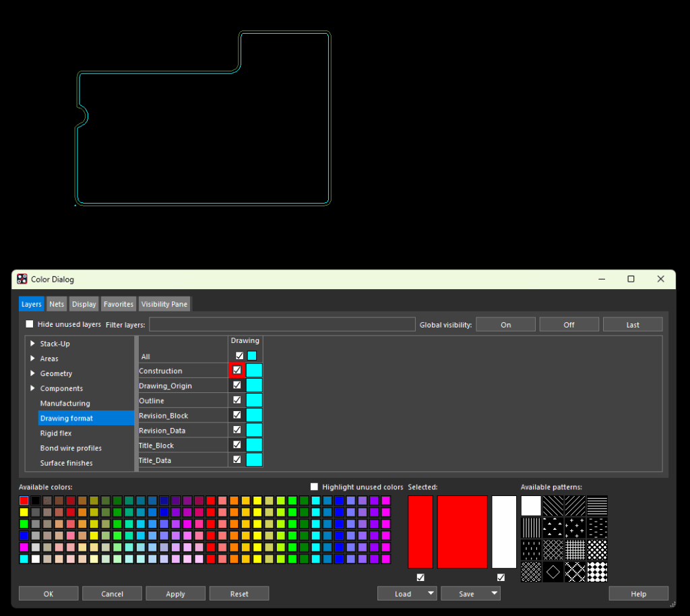Viewport: 690px width, 616px height.
Task: Toggle Revision_Data visibility checkbox
Action: coord(237,430)
